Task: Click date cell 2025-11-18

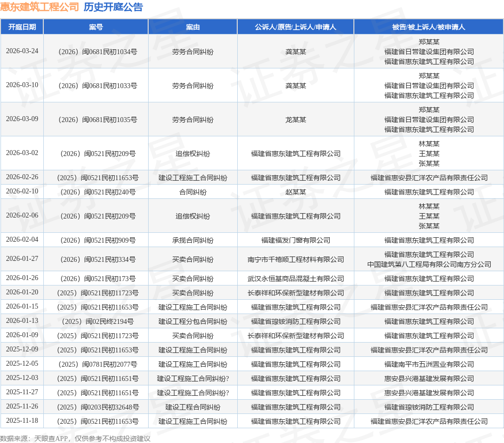Action: (22, 420)
